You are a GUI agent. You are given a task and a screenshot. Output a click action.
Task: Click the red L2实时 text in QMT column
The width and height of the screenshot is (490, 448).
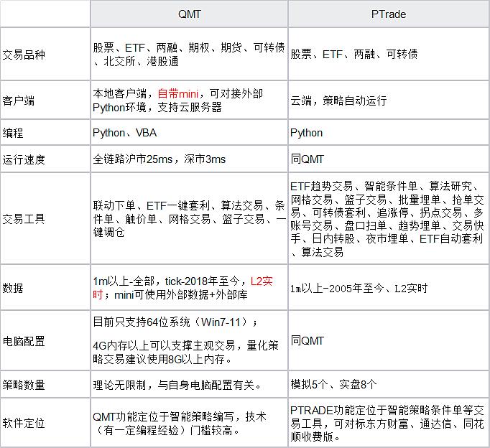(x=262, y=281)
